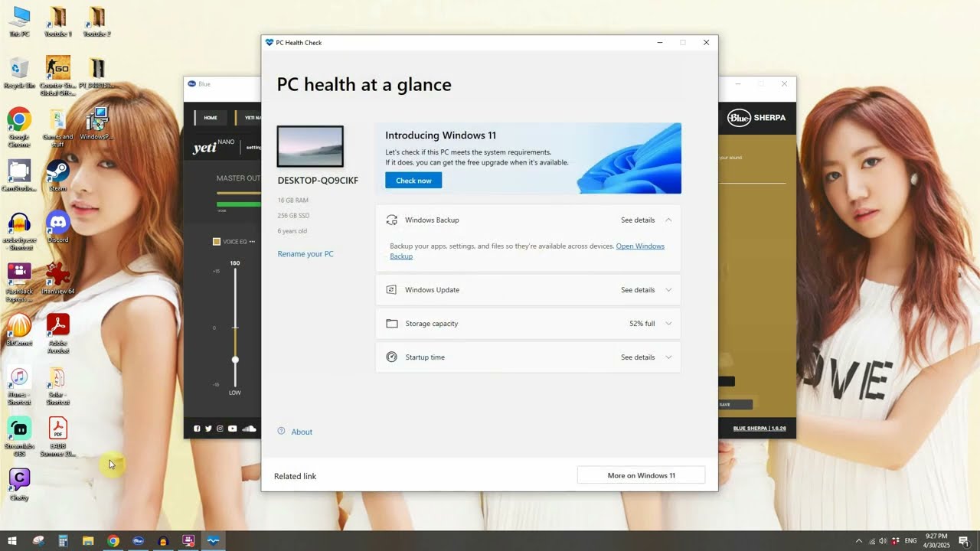This screenshot has width=980, height=551.
Task: Click More on Windows 11 button
Action: click(641, 475)
